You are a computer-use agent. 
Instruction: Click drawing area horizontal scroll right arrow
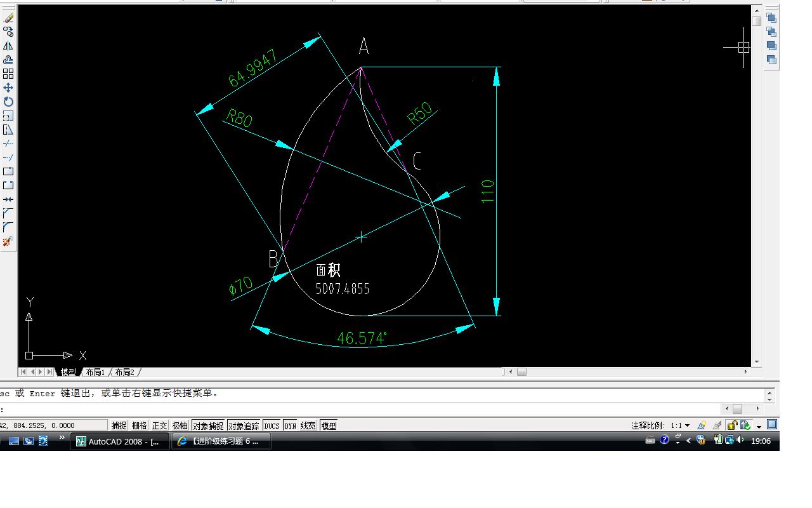(x=746, y=372)
